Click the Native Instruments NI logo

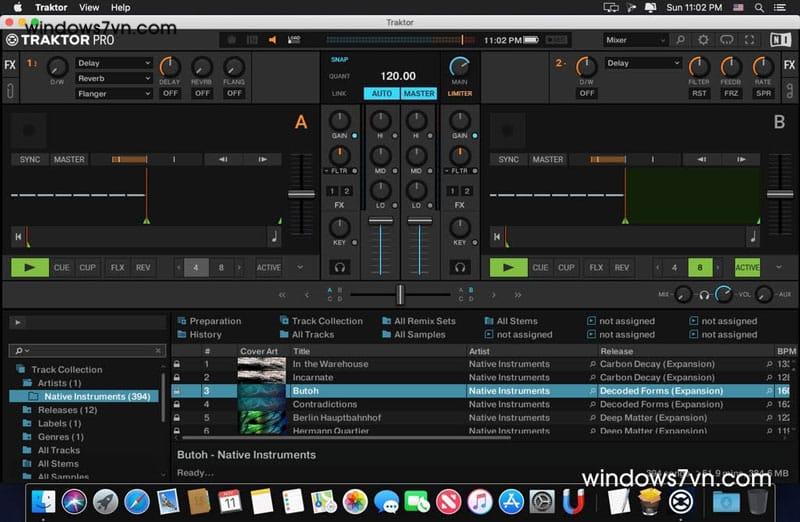click(781, 40)
